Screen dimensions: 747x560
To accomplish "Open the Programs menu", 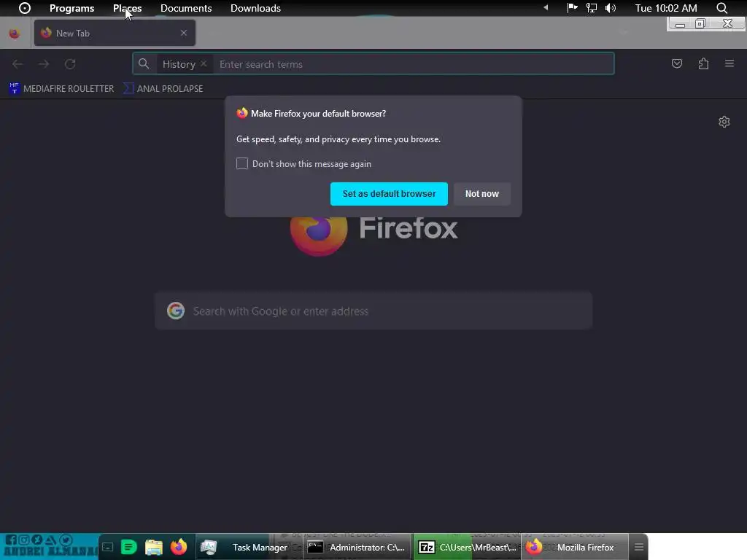I will 72,8.
